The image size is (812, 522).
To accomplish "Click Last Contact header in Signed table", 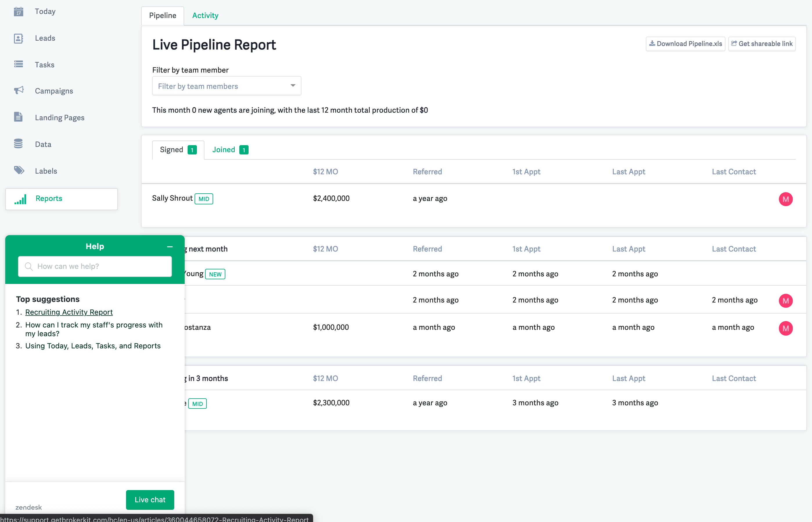I will (x=734, y=172).
